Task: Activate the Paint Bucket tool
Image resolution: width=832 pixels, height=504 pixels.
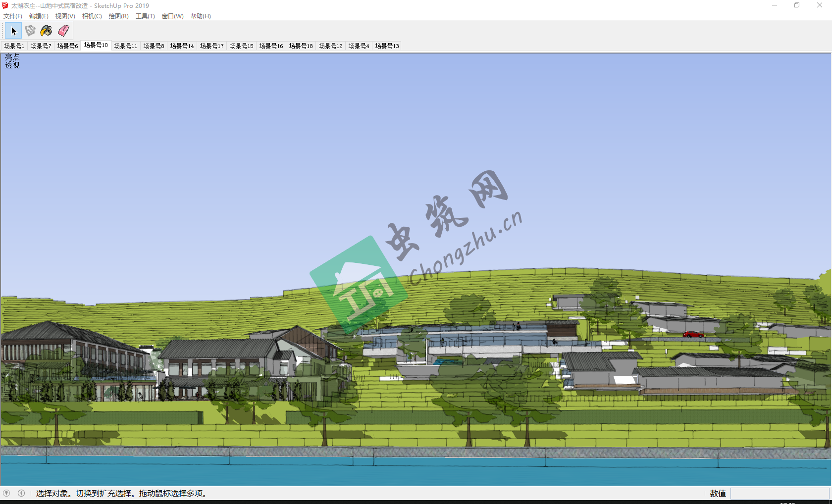Action: pos(46,31)
